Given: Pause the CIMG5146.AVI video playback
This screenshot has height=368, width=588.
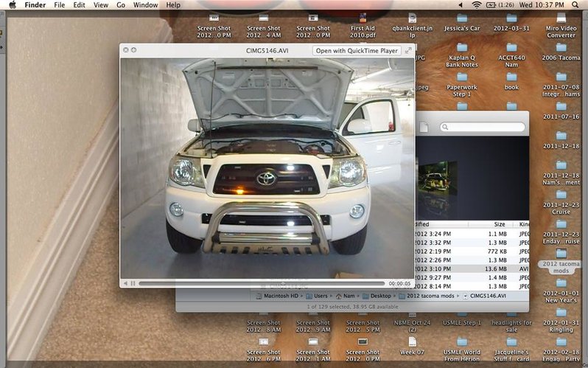Looking at the screenshot, I should tap(133, 283).
